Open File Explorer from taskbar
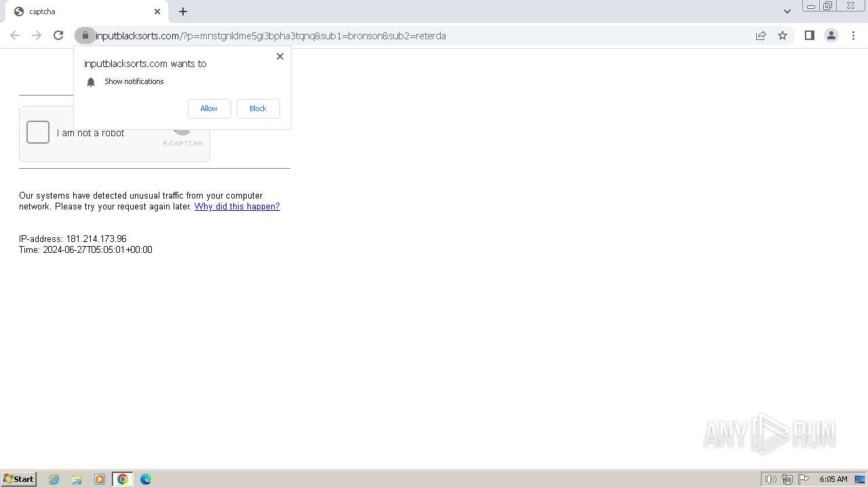 coord(77,479)
